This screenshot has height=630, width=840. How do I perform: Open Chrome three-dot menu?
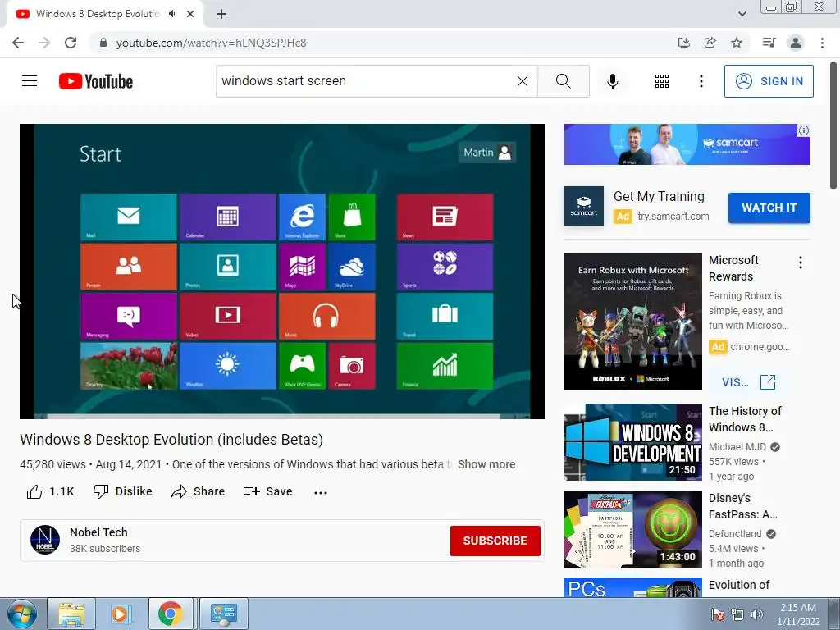tap(822, 43)
